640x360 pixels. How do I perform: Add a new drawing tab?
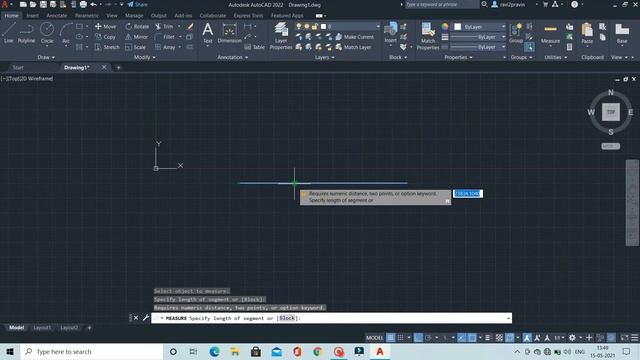(x=118, y=67)
